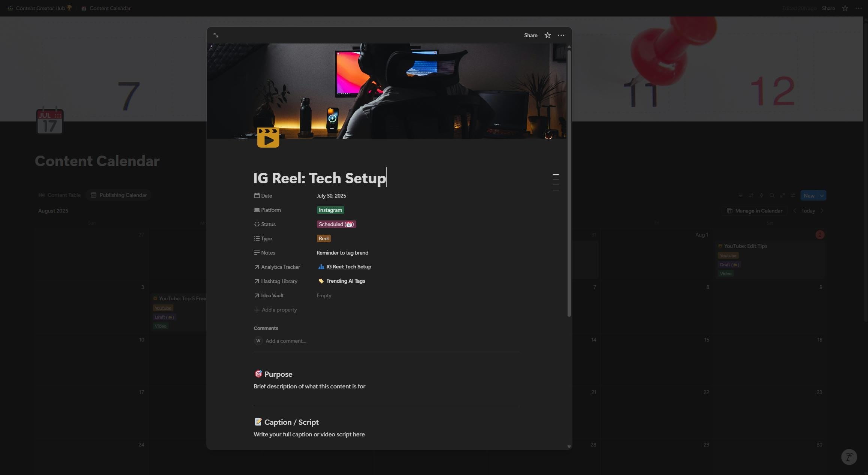Navigate to next month with the right chevron
The width and height of the screenshot is (868, 475).
[822, 211]
